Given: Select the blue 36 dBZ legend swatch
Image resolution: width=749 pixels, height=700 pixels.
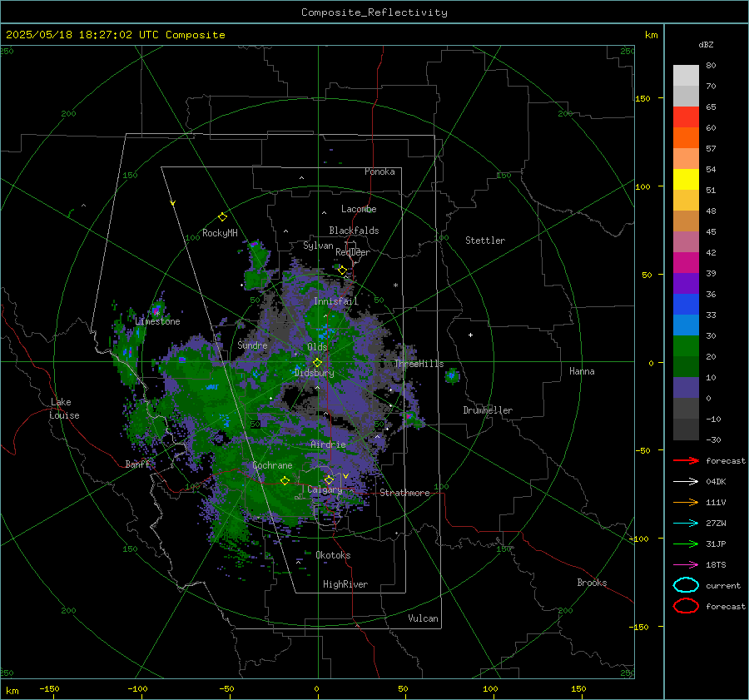Looking at the screenshot, I should [686, 304].
